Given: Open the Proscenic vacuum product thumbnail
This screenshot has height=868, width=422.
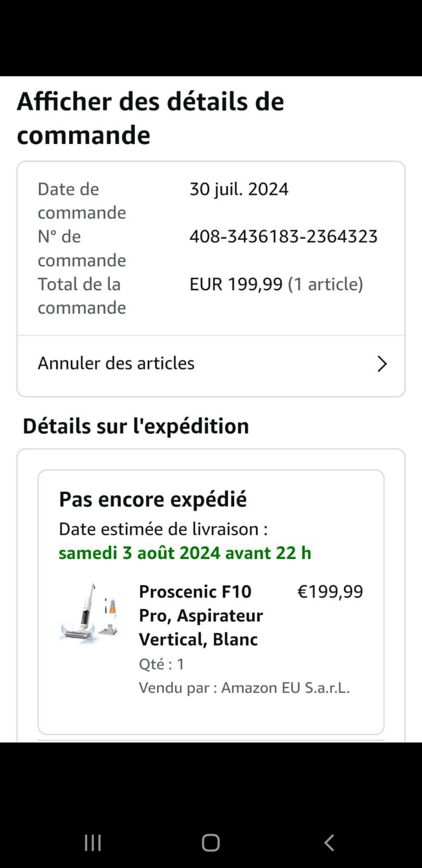Looking at the screenshot, I should coord(89,613).
